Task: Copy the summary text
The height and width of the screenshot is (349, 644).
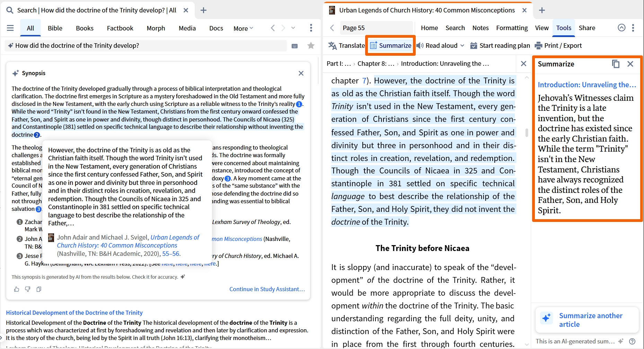Action: click(x=616, y=64)
